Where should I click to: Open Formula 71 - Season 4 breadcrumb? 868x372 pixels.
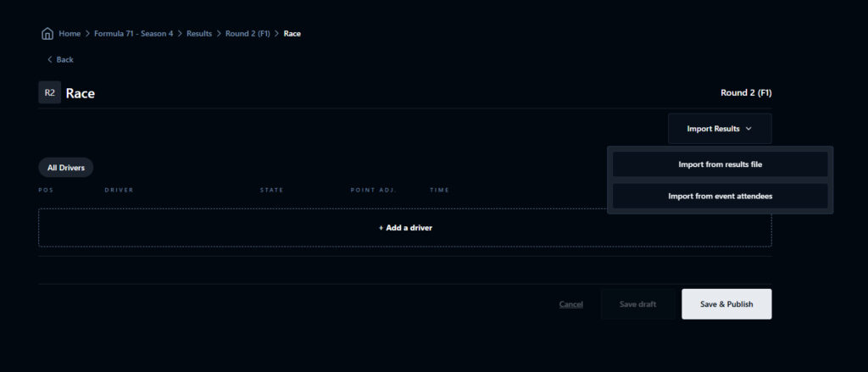[x=133, y=34]
